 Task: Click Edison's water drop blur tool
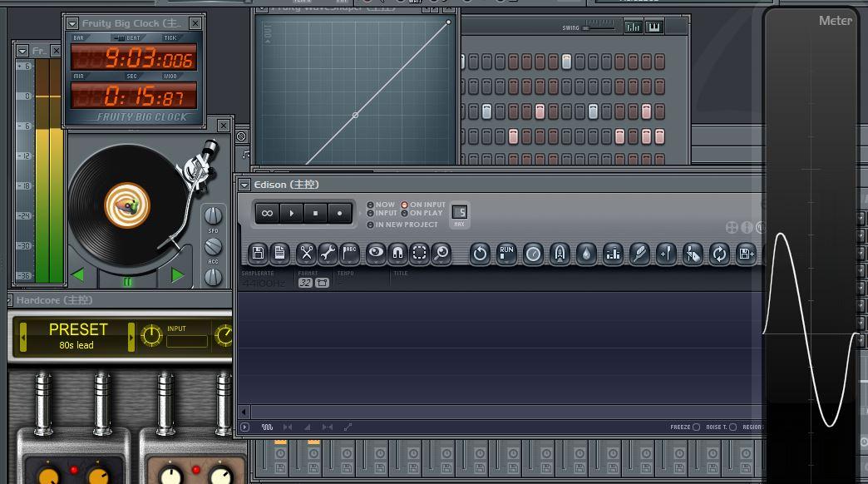[x=586, y=254]
